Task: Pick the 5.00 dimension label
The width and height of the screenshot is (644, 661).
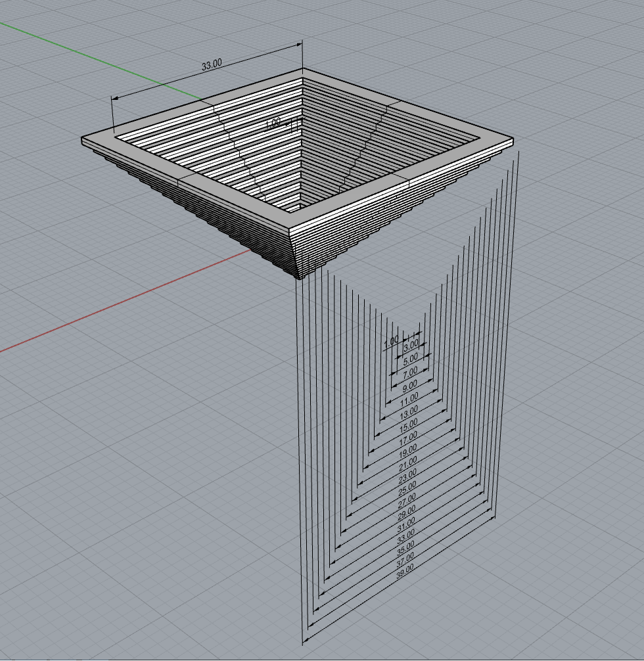Action: pyautogui.click(x=410, y=359)
